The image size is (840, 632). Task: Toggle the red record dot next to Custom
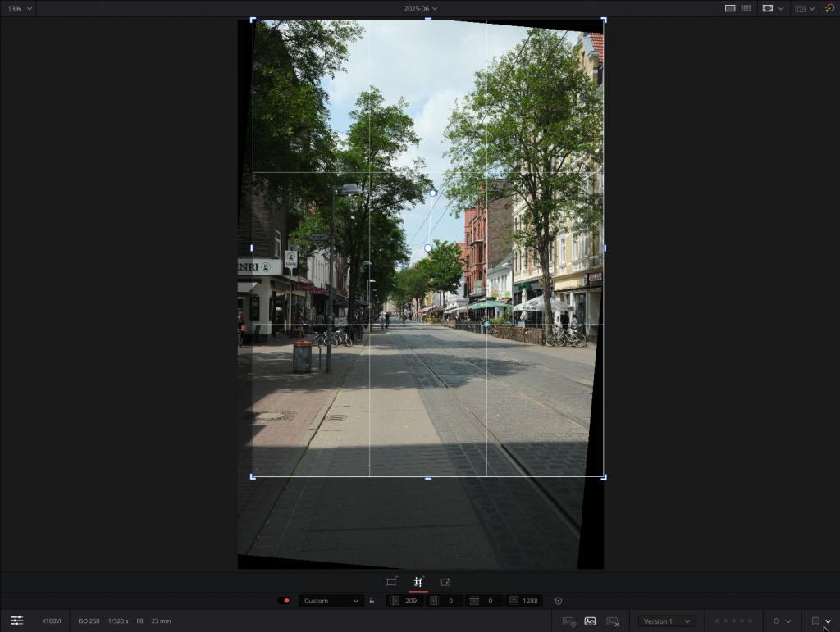tap(286, 601)
